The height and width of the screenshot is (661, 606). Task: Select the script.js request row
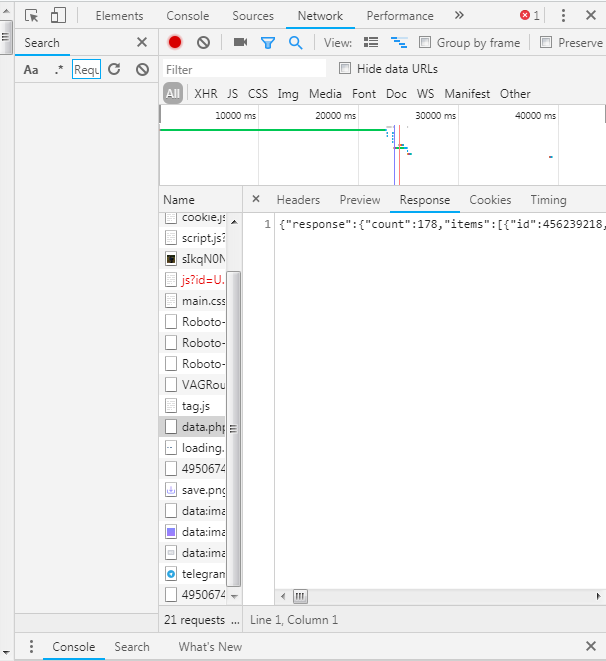pos(193,238)
